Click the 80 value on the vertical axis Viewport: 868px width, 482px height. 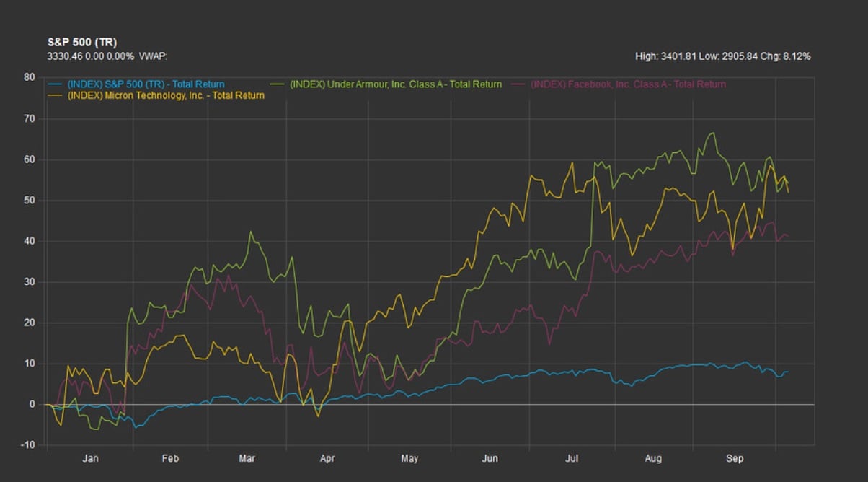[x=30, y=77]
